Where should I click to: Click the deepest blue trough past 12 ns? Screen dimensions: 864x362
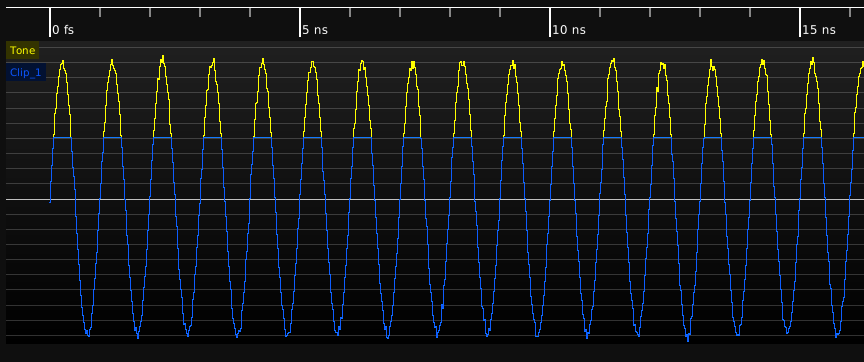point(688,338)
